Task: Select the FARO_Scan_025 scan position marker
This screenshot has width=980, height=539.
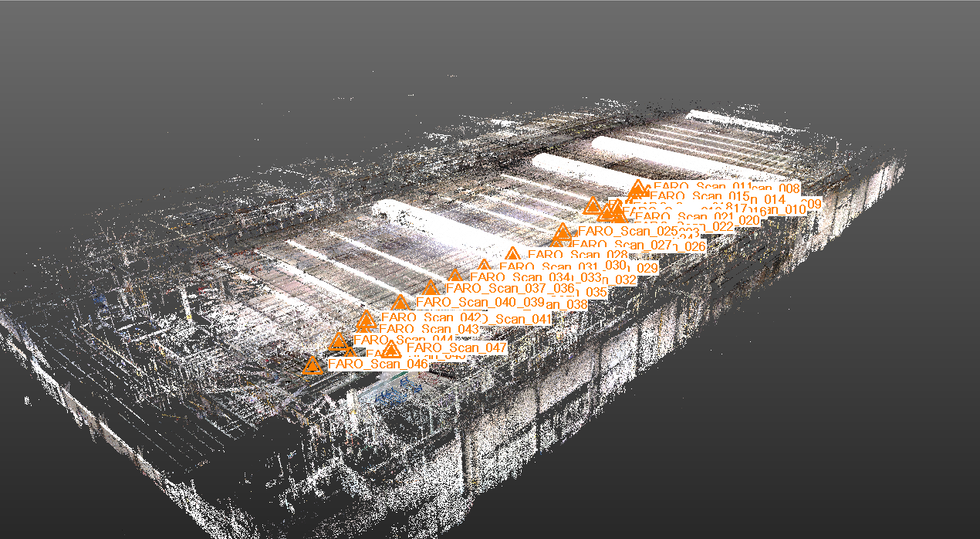Action: click(x=563, y=232)
